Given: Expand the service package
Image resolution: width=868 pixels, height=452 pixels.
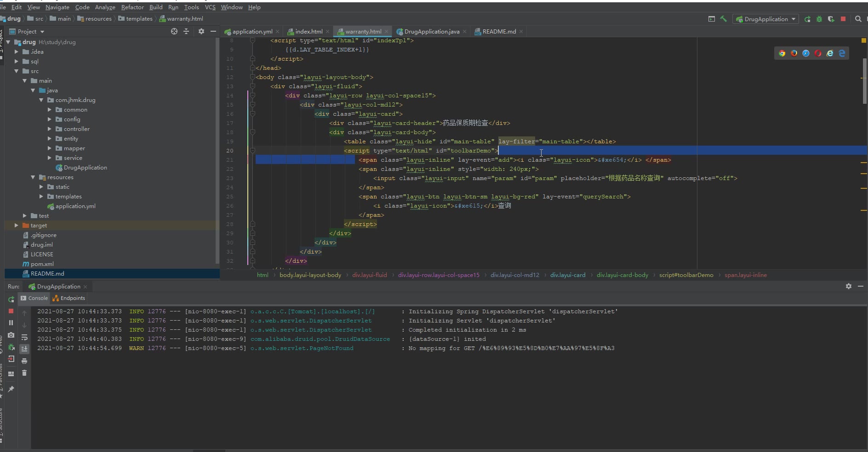Looking at the screenshot, I should click(x=50, y=158).
